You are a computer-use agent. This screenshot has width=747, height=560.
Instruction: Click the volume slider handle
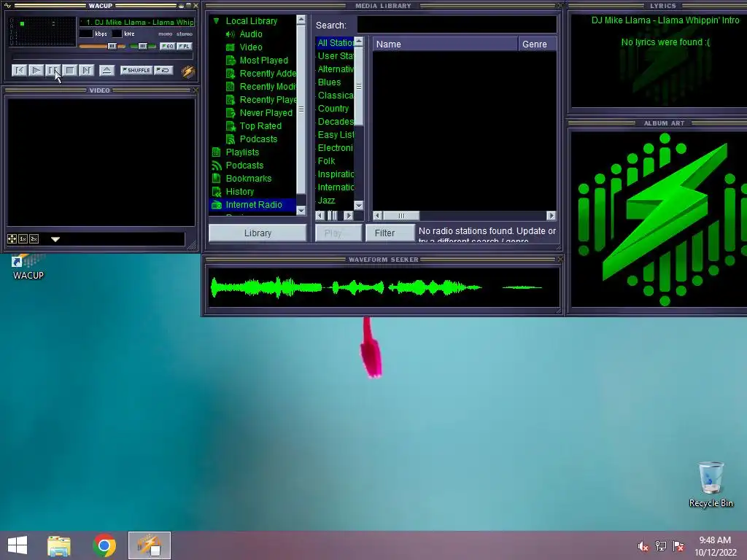pyautogui.click(x=112, y=46)
